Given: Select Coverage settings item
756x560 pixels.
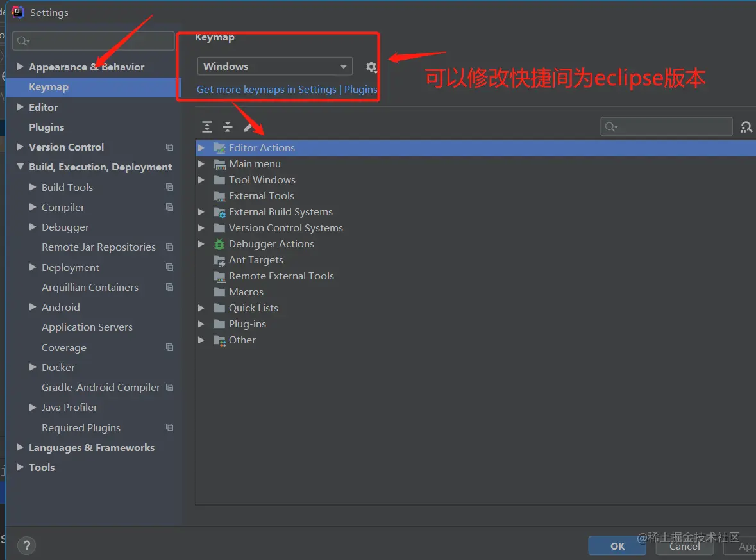Looking at the screenshot, I should pos(63,347).
